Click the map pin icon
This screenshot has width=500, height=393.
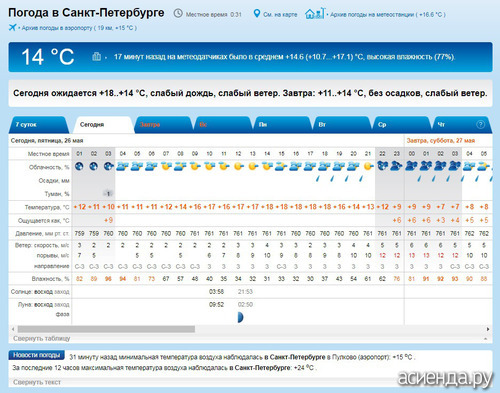click(x=256, y=14)
